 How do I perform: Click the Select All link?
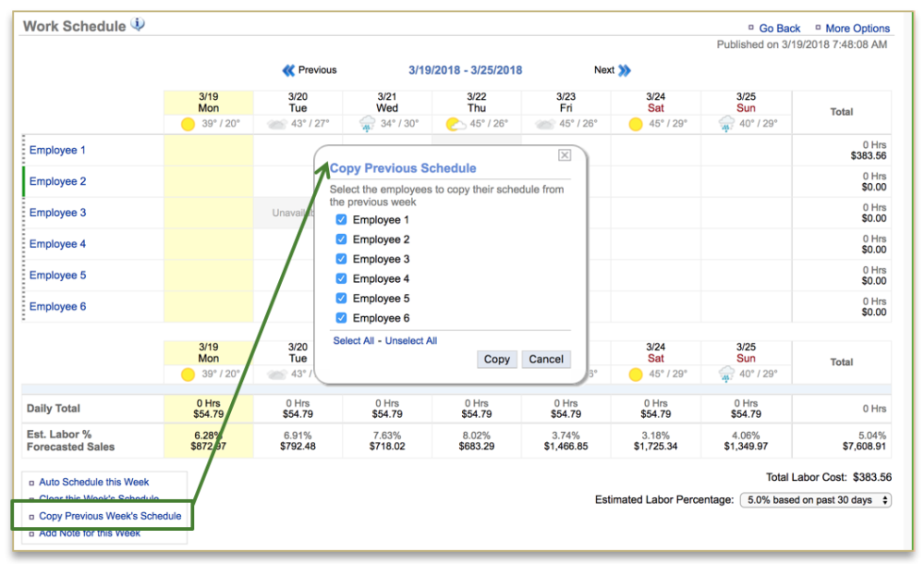click(354, 341)
